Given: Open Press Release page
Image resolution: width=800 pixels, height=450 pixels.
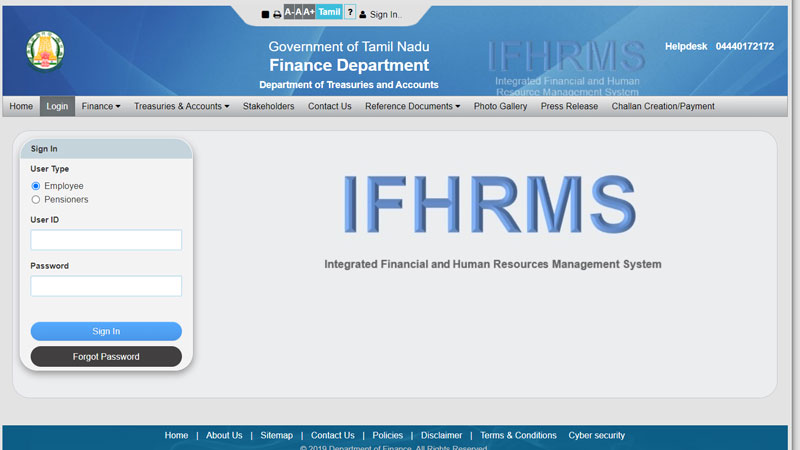Looking at the screenshot, I should (x=569, y=106).
